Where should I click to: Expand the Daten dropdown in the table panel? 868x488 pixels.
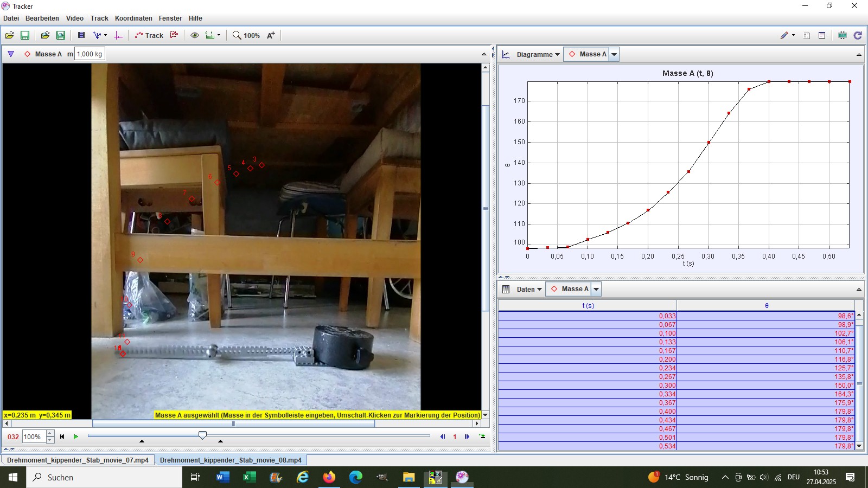tap(528, 289)
